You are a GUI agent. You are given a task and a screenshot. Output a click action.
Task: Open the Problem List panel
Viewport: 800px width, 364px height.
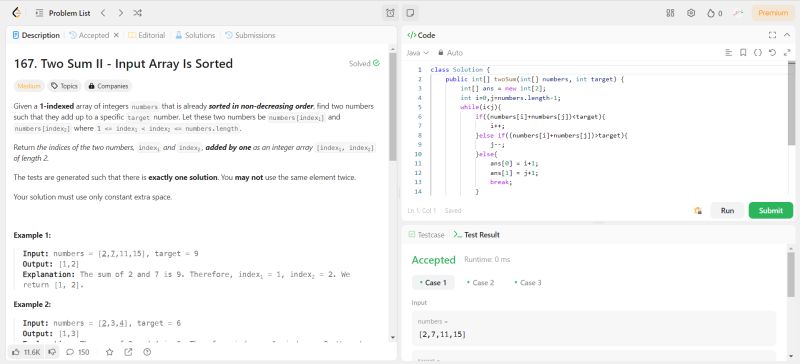click(x=63, y=13)
